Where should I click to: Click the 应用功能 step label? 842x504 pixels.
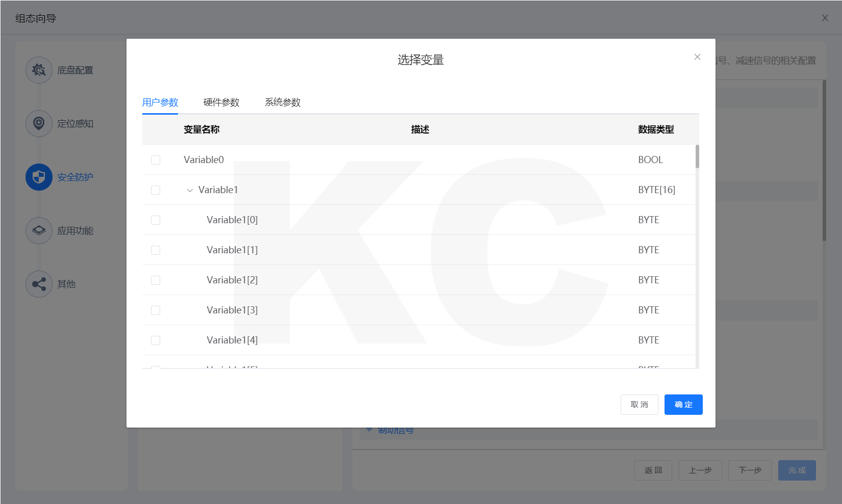pyautogui.click(x=75, y=231)
